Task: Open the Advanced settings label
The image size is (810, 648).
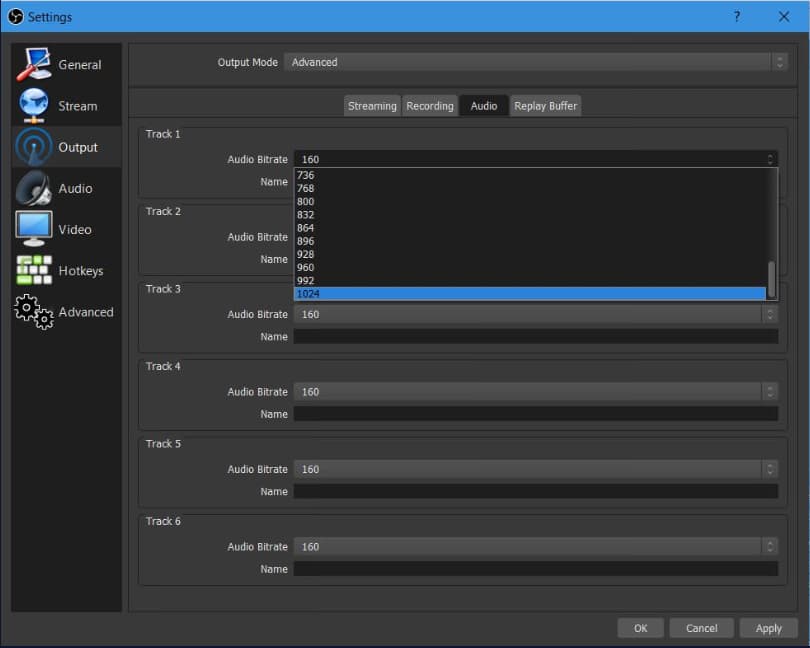Action: point(86,312)
